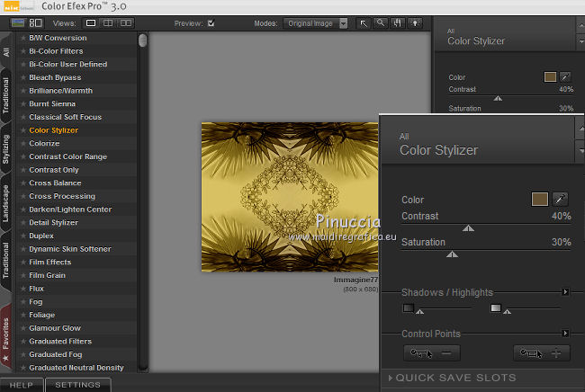Viewport: 585px width, 392px height.
Task: Select the zoom magnifier tool
Action: tap(380, 23)
